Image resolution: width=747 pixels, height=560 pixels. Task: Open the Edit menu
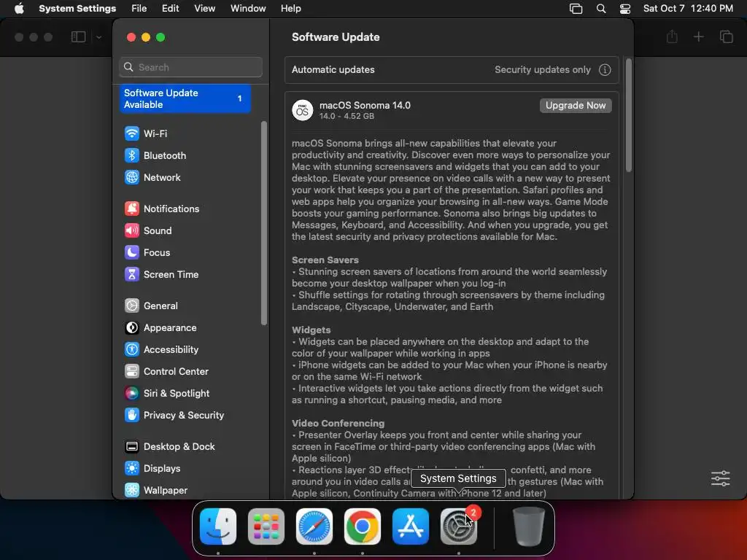coord(170,9)
